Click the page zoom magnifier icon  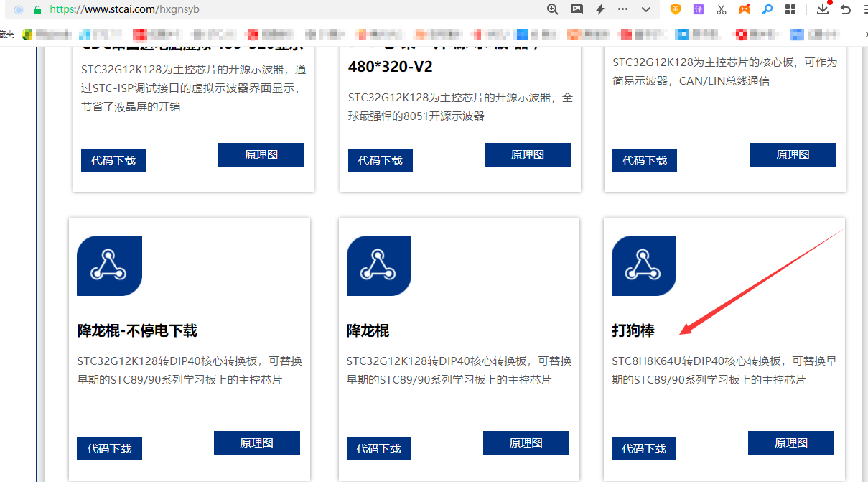[553, 9]
